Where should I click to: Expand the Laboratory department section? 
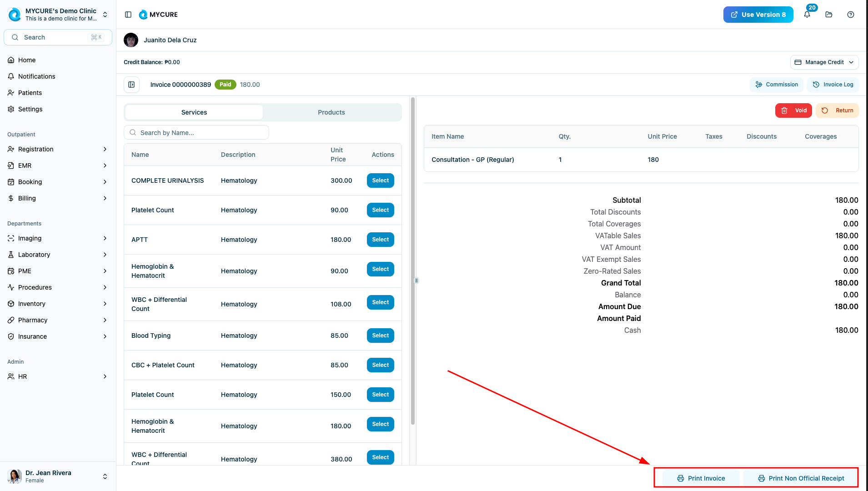pyautogui.click(x=58, y=255)
